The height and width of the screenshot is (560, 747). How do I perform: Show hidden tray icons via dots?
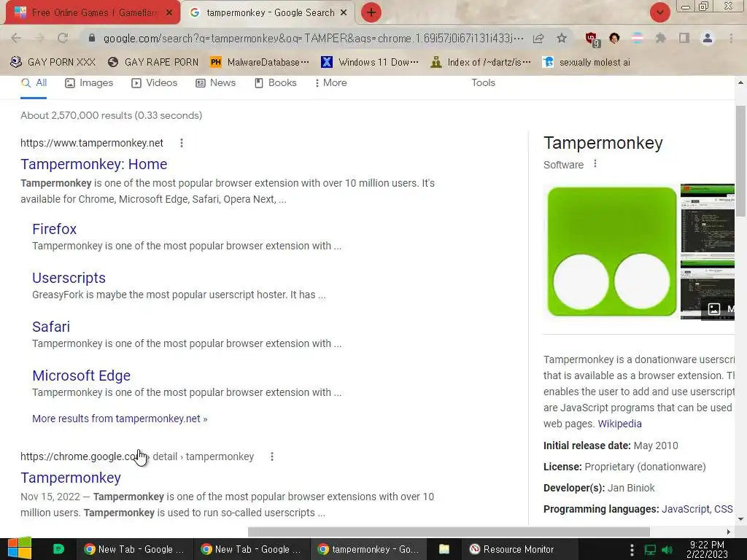[x=632, y=550]
